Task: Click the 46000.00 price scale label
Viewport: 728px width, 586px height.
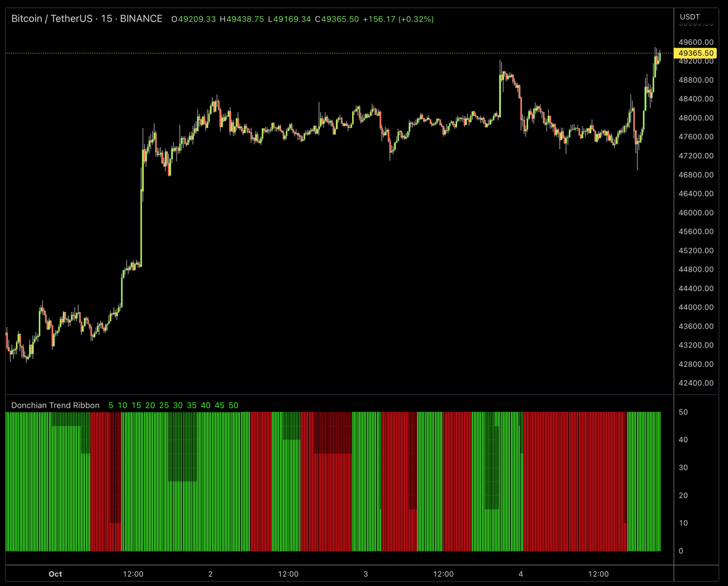Action: (696, 213)
